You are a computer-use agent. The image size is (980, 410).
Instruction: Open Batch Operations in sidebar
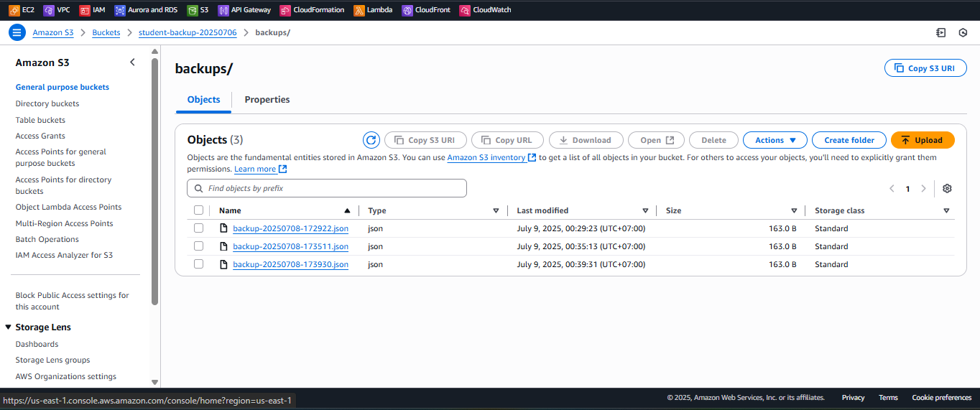click(47, 239)
